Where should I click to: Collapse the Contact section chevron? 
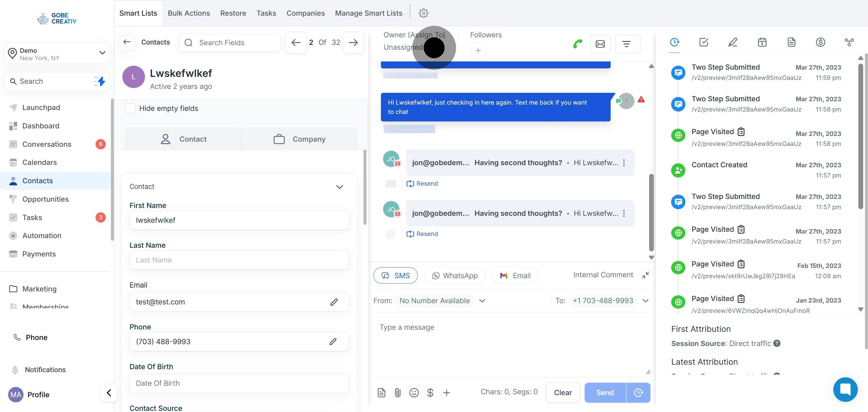click(x=339, y=187)
